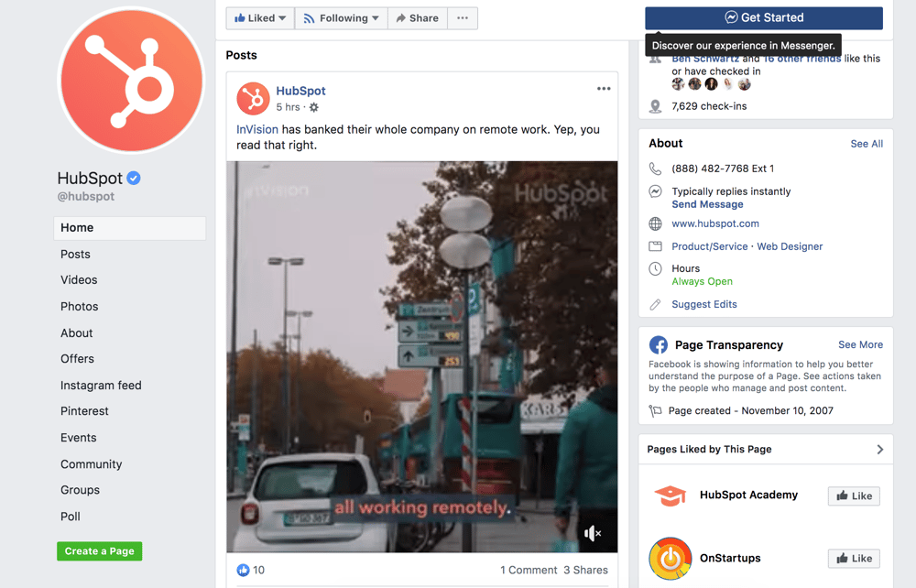Click the 7,629 check-ins text
The height and width of the screenshot is (588, 916).
click(x=709, y=106)
